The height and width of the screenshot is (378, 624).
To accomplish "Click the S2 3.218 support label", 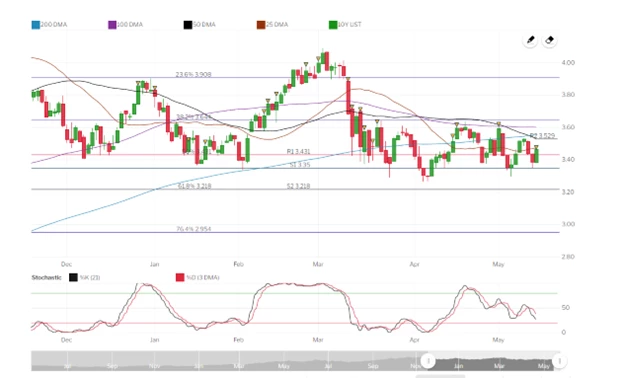I will tap(298, 186).
